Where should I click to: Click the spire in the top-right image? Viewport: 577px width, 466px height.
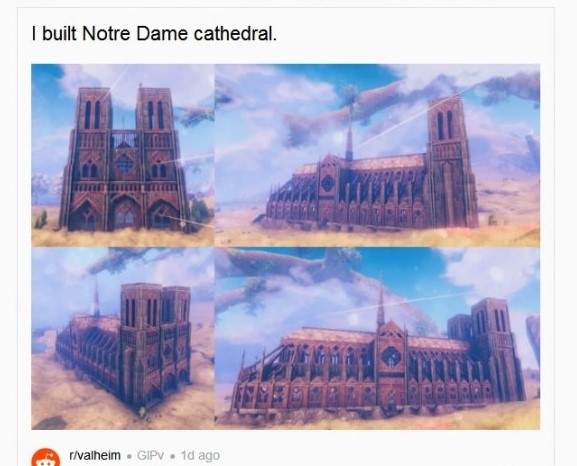tap(350, 131)
